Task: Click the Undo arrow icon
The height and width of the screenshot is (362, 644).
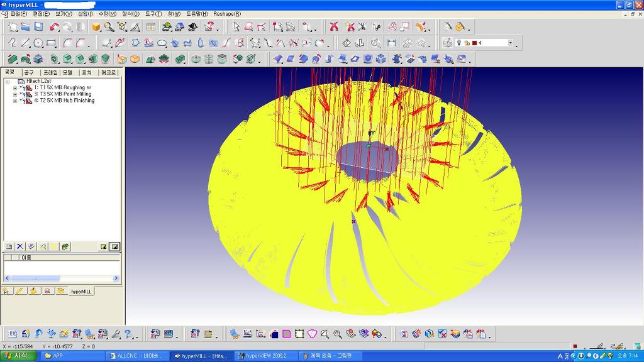Action: point(54,27)
